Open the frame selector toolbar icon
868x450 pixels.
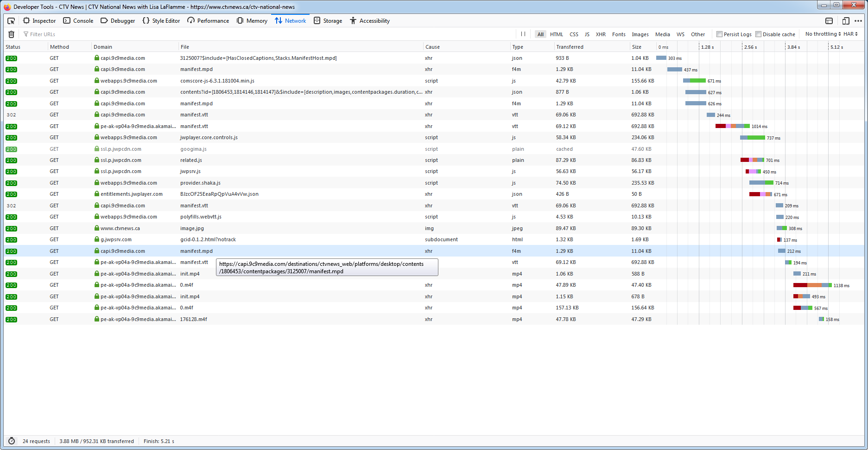[x=829, y=21]
